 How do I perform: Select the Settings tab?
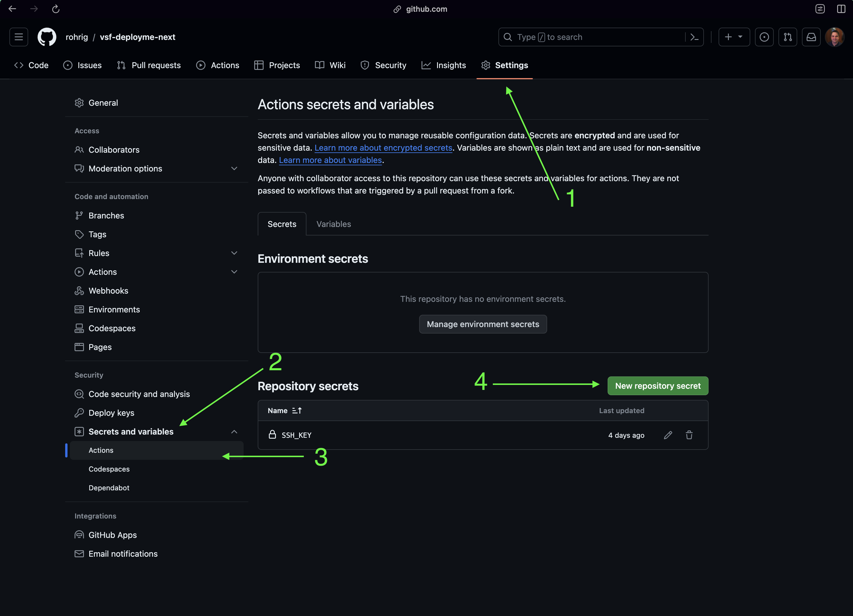click(505, 65)
